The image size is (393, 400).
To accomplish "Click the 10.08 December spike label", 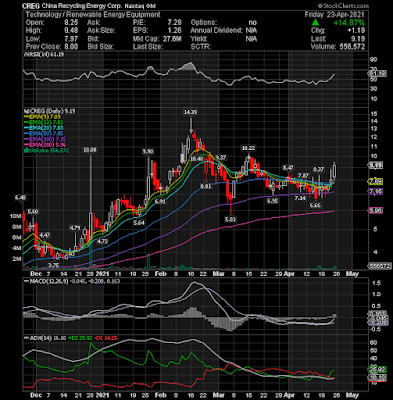I will pos(90,150).
